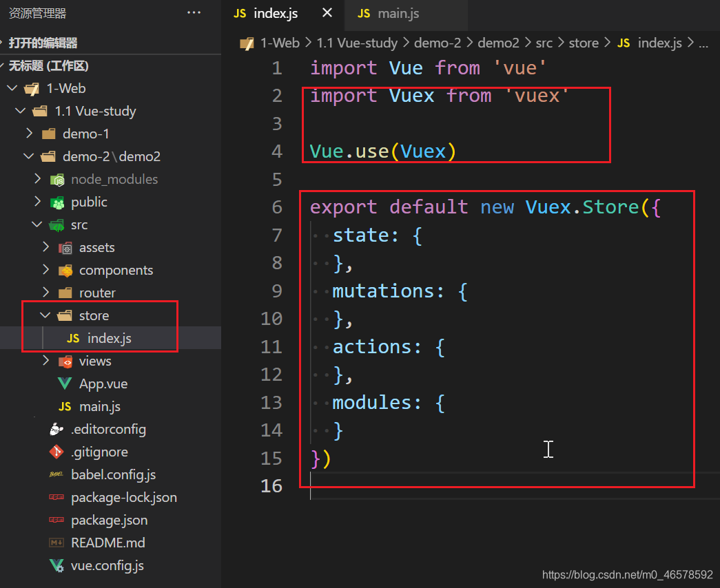Click the store breadcrumb segment
720x588 pixels.
click(584, 43)
